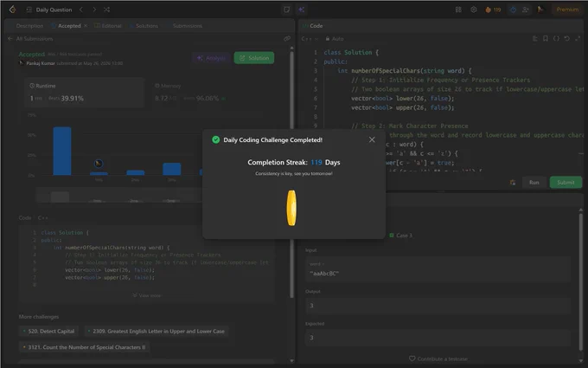Click the green check icon in dialog
Image resolution: width=588 pixels, height=368 pixels.
pyautogui.click(x=215, y=139)
